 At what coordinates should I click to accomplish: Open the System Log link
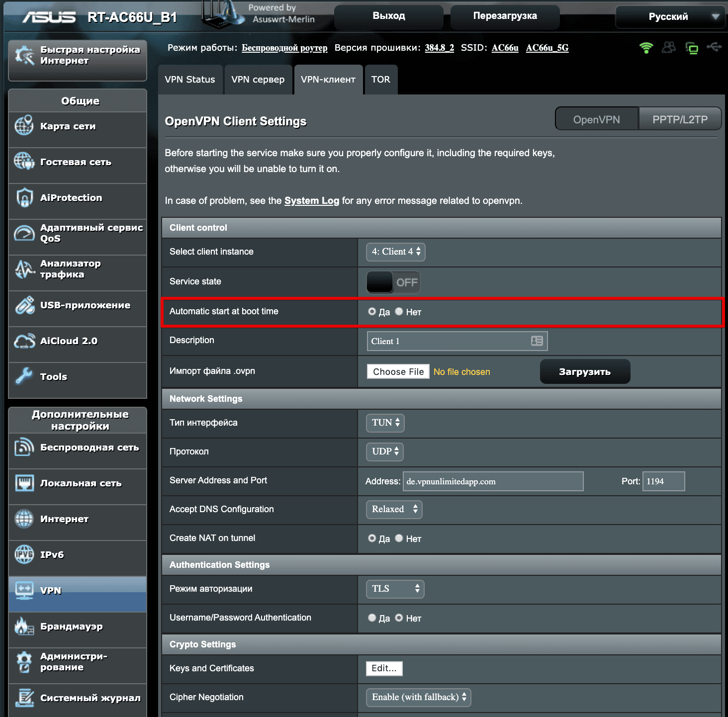click(311, 200)
